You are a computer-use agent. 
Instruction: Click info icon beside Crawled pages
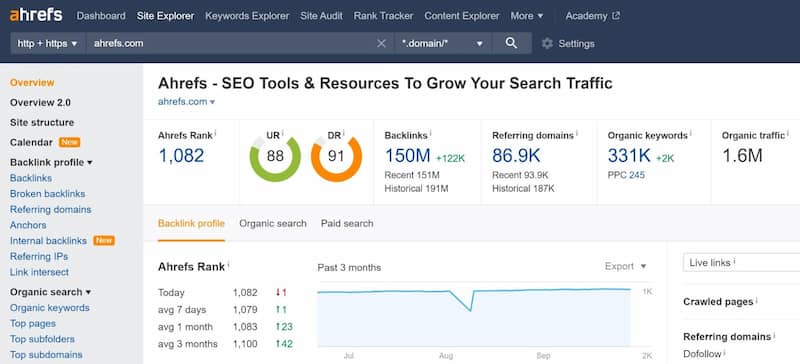tap(757, 300)
